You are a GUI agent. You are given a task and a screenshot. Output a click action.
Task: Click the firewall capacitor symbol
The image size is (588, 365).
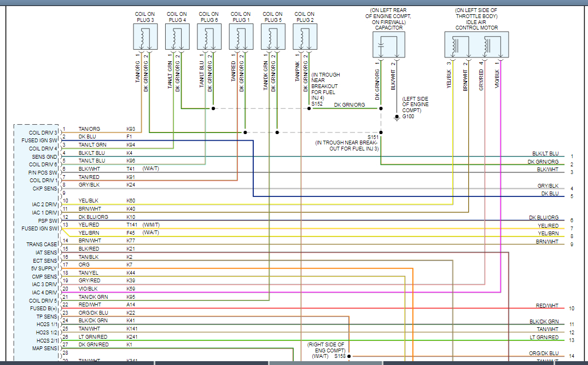(x=388, y=45)
